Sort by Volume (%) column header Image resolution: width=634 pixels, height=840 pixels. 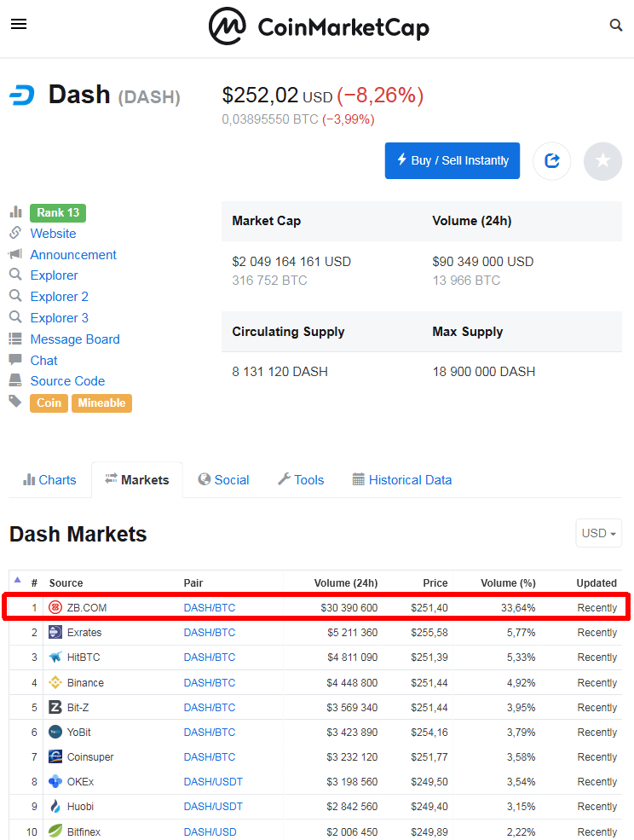[508, 582]
